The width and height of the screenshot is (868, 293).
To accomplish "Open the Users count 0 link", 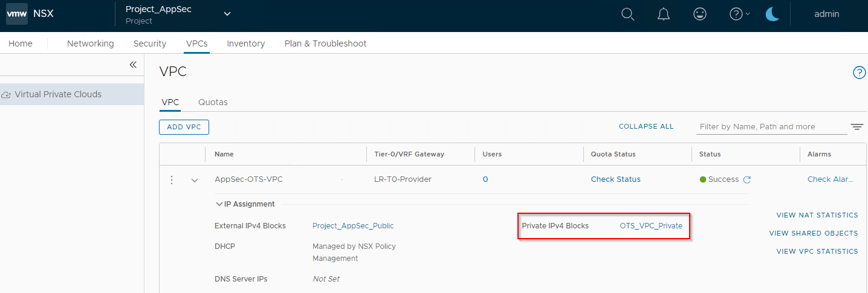I will click(x=485, y=179).
